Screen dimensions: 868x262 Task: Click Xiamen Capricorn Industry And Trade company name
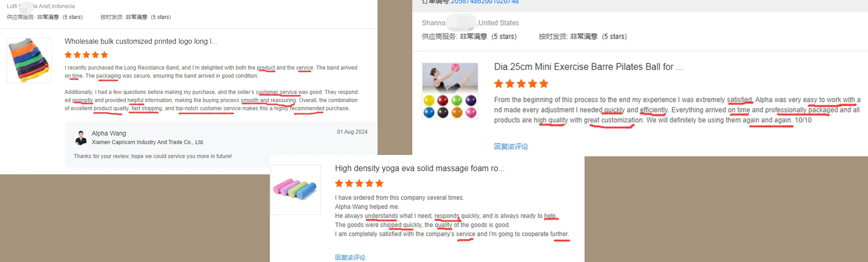pyautogui.click(x=148, y=142)
